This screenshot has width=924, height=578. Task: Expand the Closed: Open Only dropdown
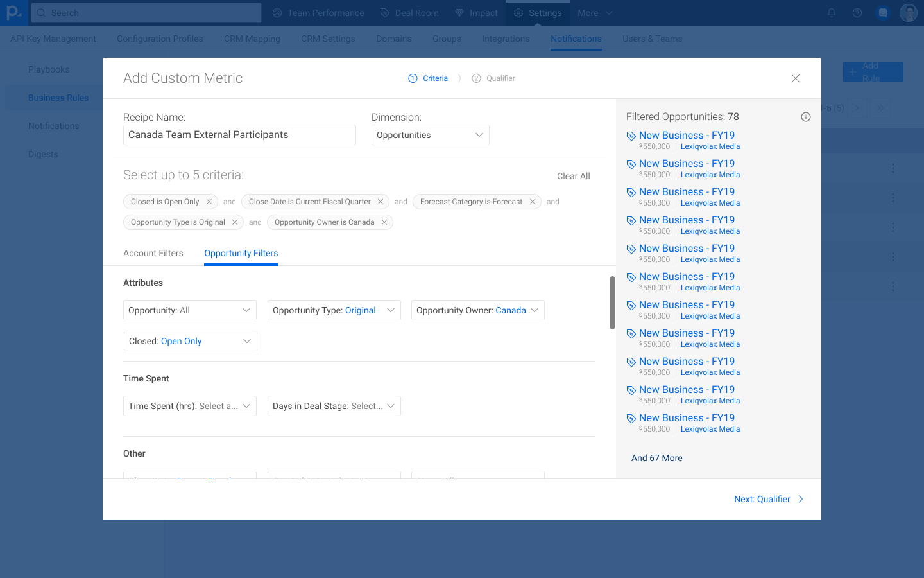190,341
